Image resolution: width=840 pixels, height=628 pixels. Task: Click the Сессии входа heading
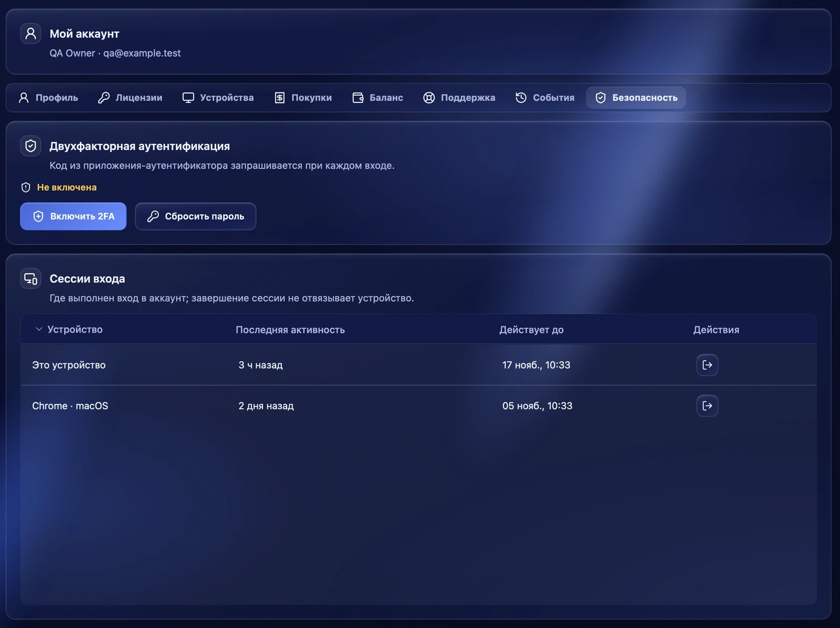coord(87,279)
